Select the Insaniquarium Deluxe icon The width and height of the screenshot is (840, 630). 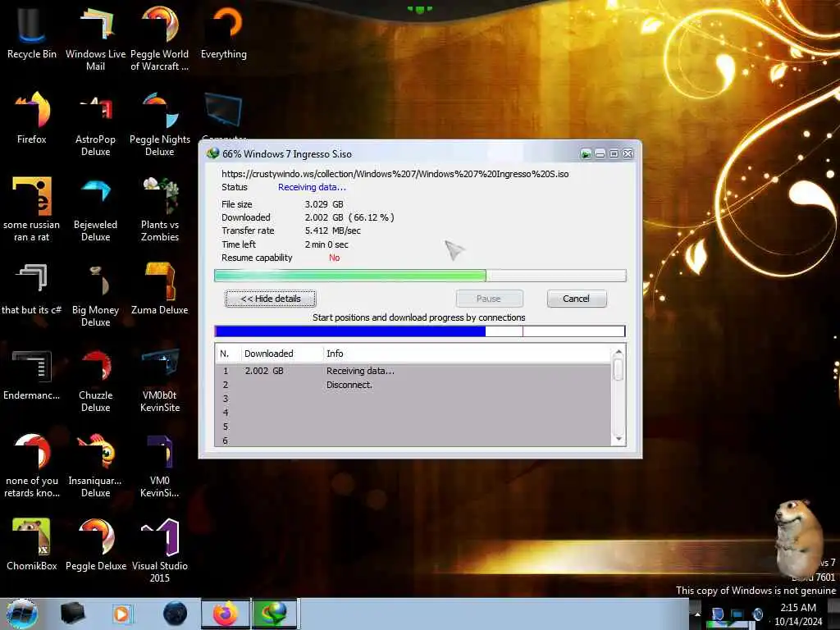[x=95, y=465]
